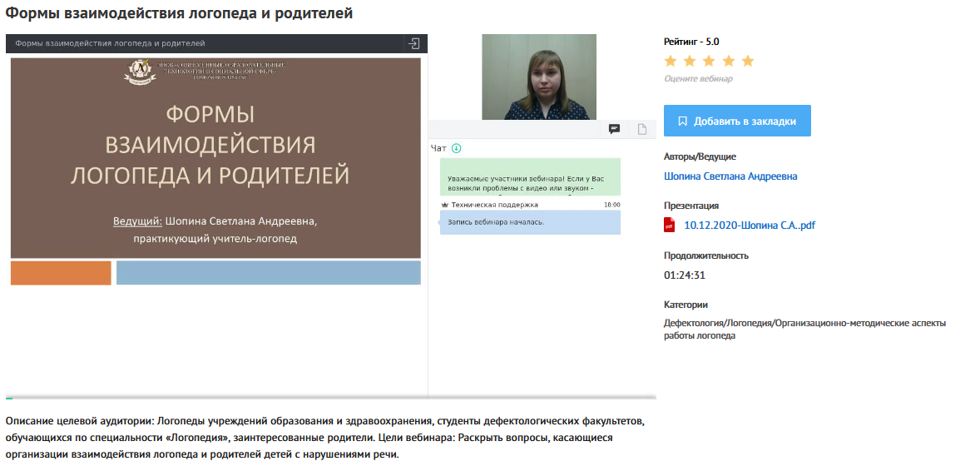Open author link Шопина Светлана Андреевна

tap(730, 176)
